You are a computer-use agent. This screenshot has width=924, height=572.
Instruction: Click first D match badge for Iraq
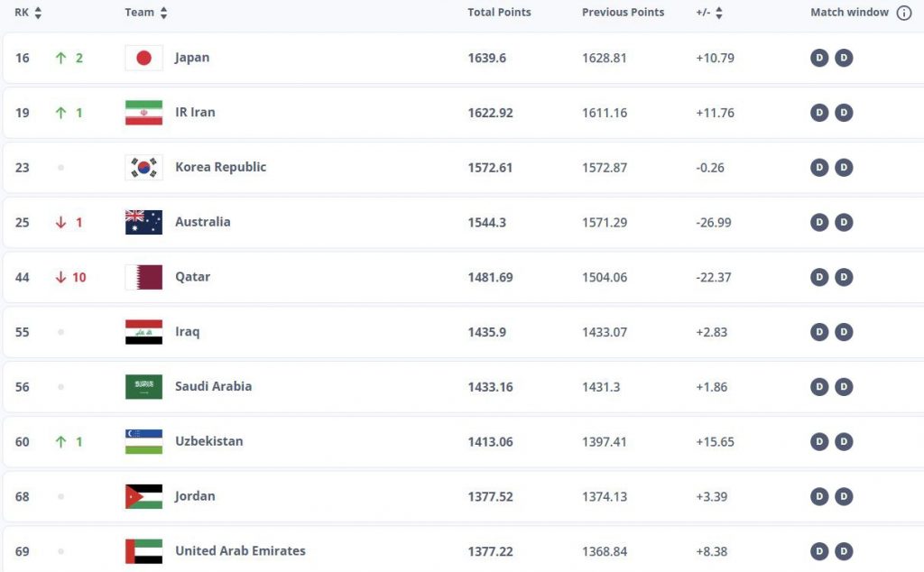coord(819,332)
